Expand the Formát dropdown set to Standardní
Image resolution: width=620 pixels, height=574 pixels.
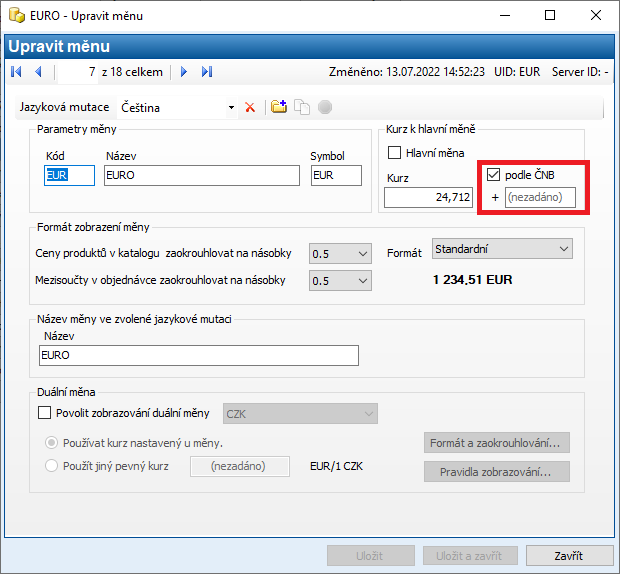pyautogui.click(x=563, y=248)
